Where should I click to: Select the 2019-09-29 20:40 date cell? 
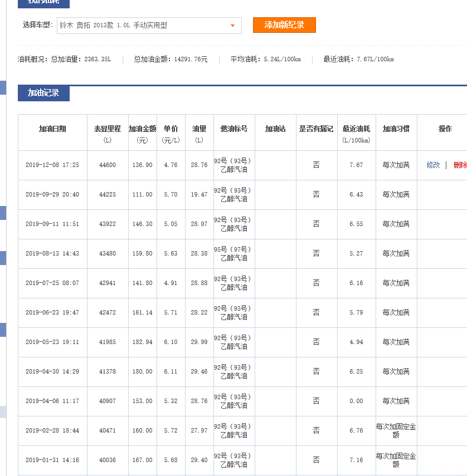52,194
